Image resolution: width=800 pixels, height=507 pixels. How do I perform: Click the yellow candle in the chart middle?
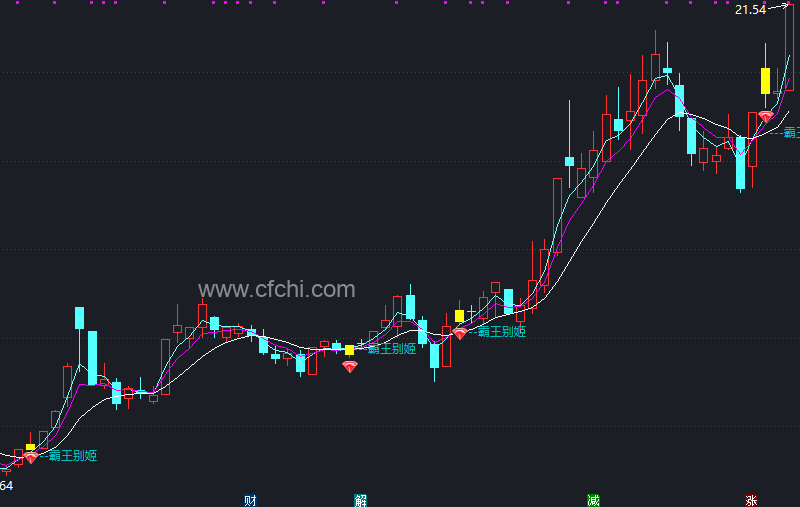[349, 350]
